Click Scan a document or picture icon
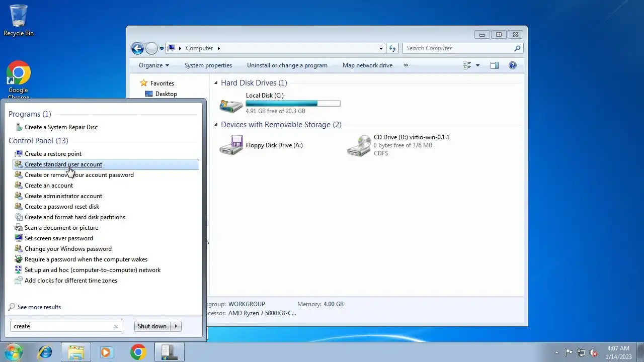Viewport: 644px width, 362px height. pos(19,228)
